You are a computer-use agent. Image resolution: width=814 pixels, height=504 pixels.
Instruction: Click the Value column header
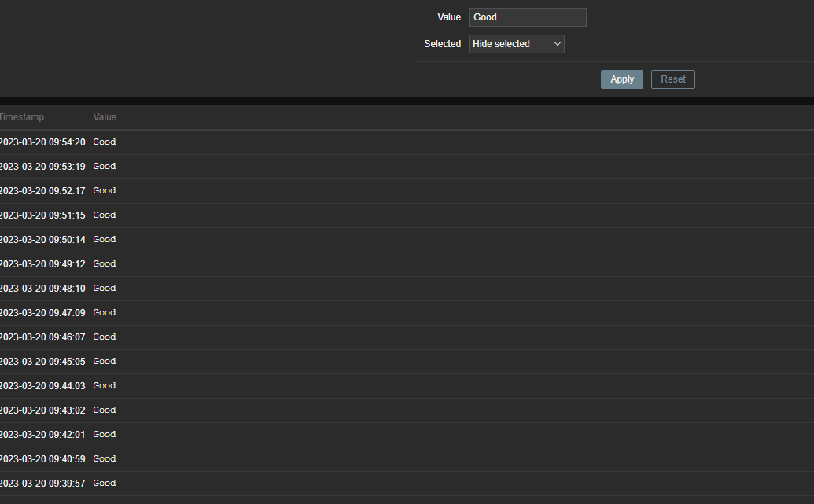(x=105, y=117)
